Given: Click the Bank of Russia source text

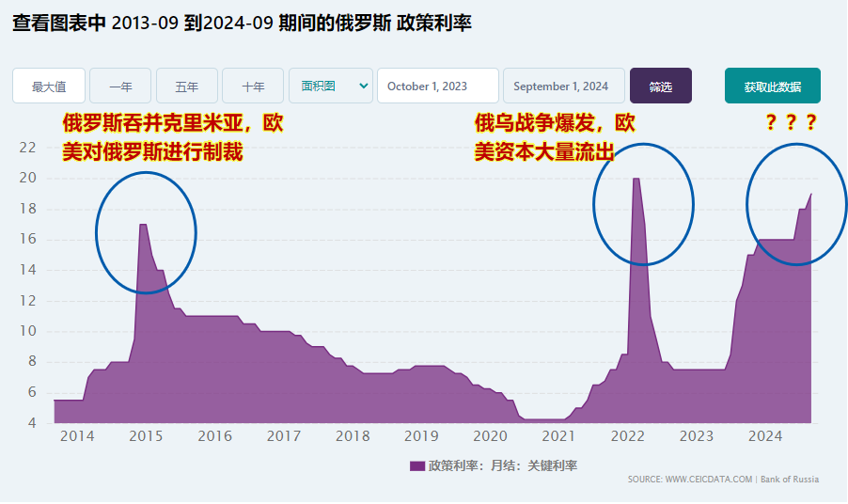Looking at the screenshot, I should 789,480.
